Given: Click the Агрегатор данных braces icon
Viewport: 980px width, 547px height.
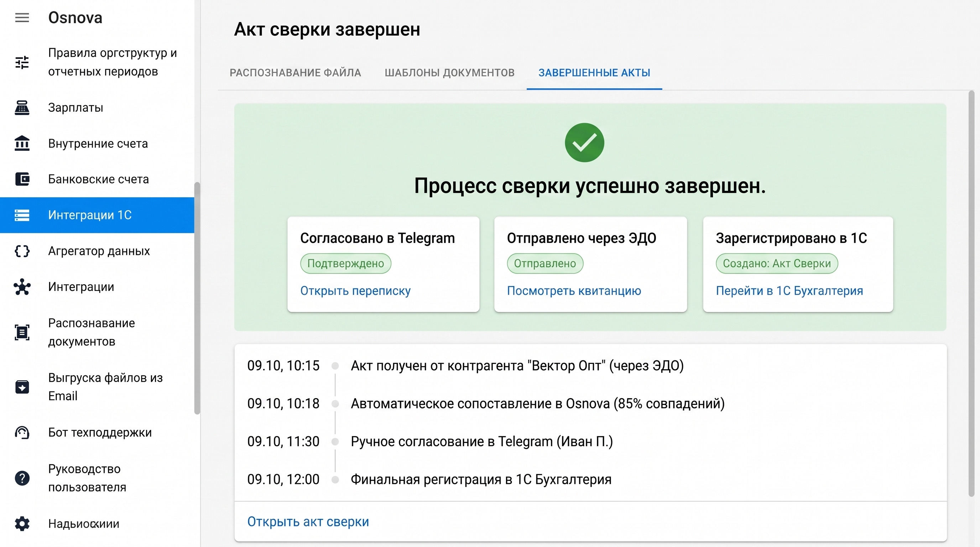Looking at the screenshot, I should 22,251.
